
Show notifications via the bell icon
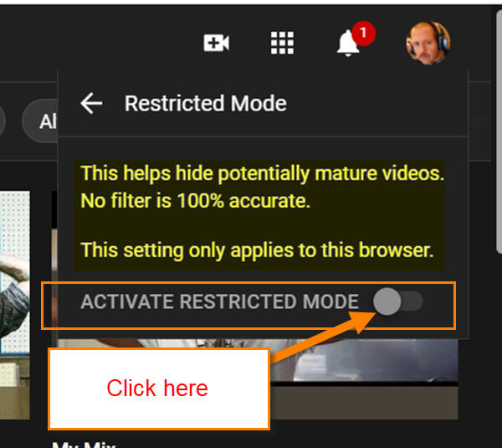point(348,44)
